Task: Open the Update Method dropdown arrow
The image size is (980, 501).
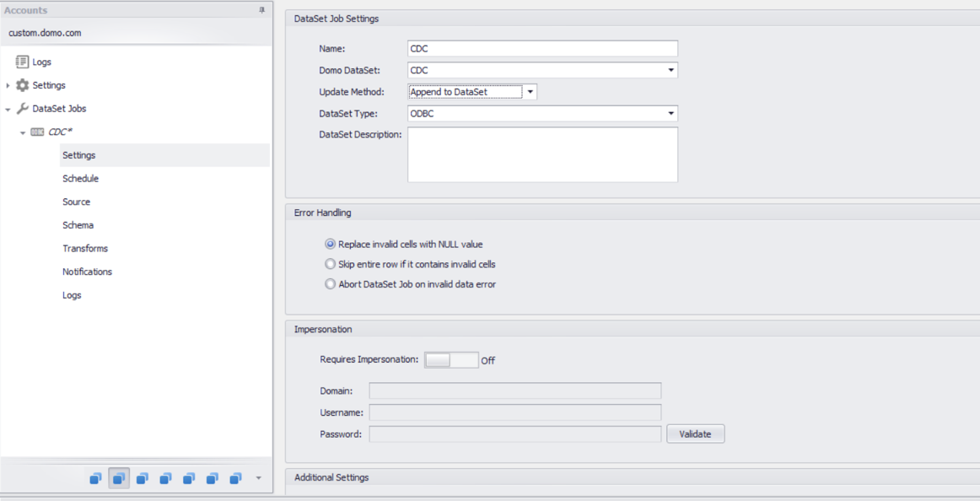Action: coord(530,92)
